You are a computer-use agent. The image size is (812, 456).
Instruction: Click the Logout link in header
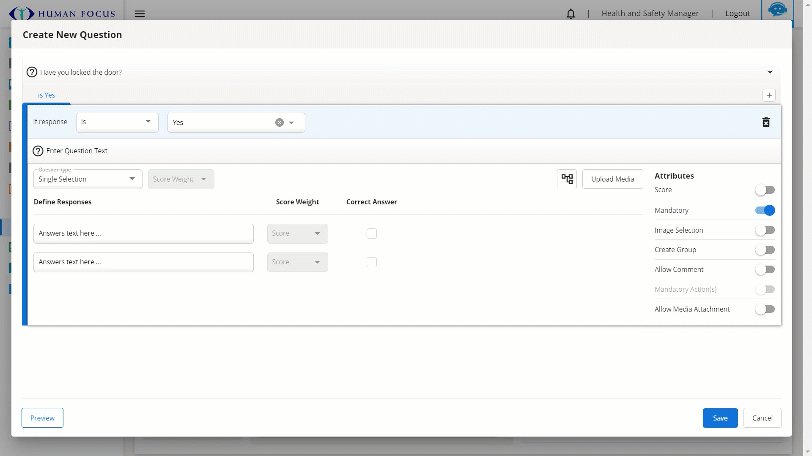click(x=737, y=14)
